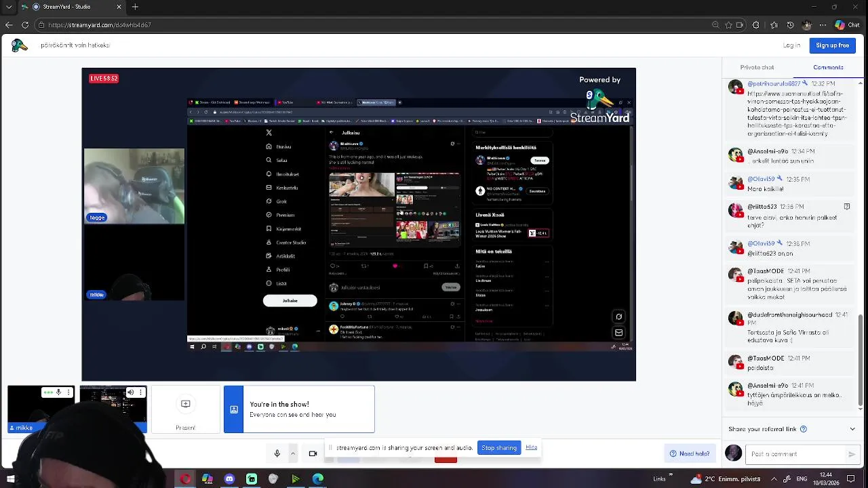Click the browser address bar URL
The width and height of the screenshot is (868, 488).
click(100, 25)
